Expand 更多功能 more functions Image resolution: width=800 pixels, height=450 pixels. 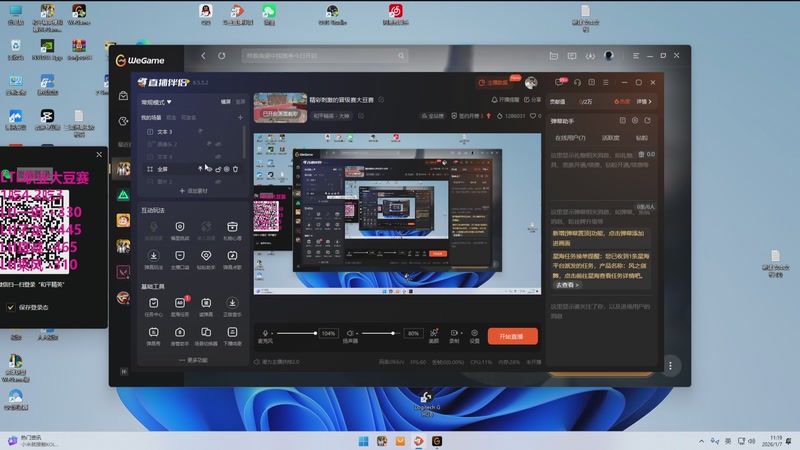[x=193, y=360]
